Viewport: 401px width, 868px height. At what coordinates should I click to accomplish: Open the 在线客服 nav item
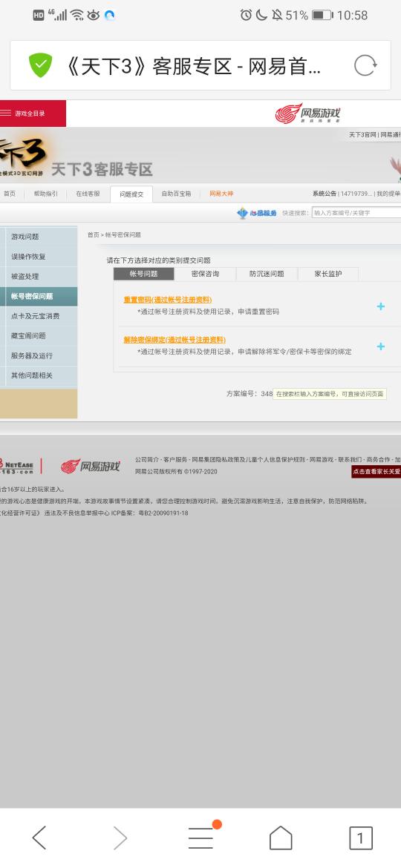88,194
